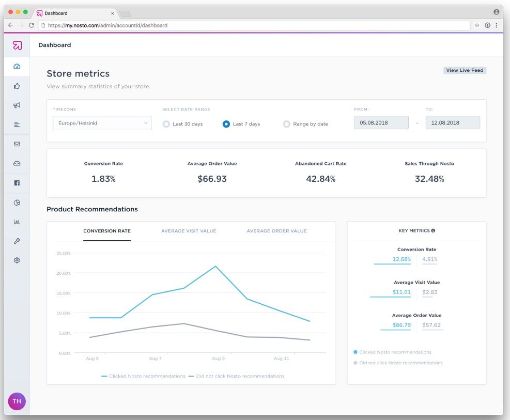510x420 pixels.
Task: Choose the Range by date radio button
Action: pyautogui.click(x=287, y=124)
